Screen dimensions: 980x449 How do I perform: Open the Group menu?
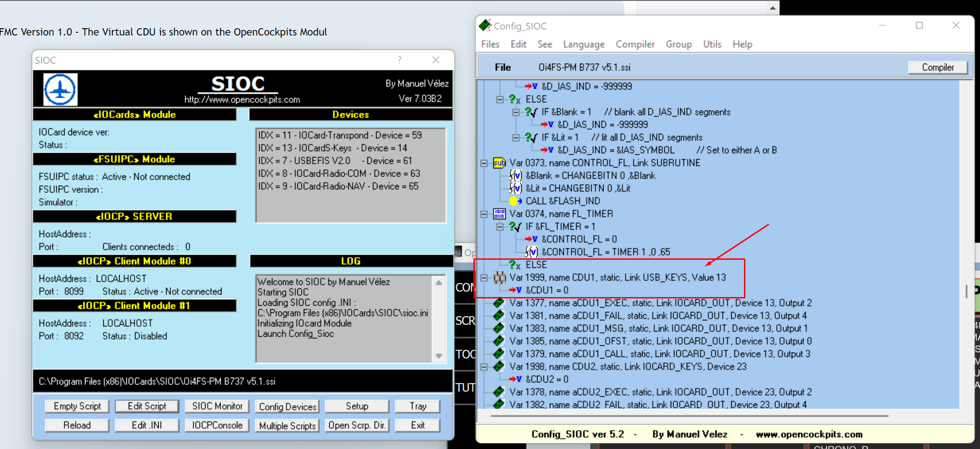point(679,44)
